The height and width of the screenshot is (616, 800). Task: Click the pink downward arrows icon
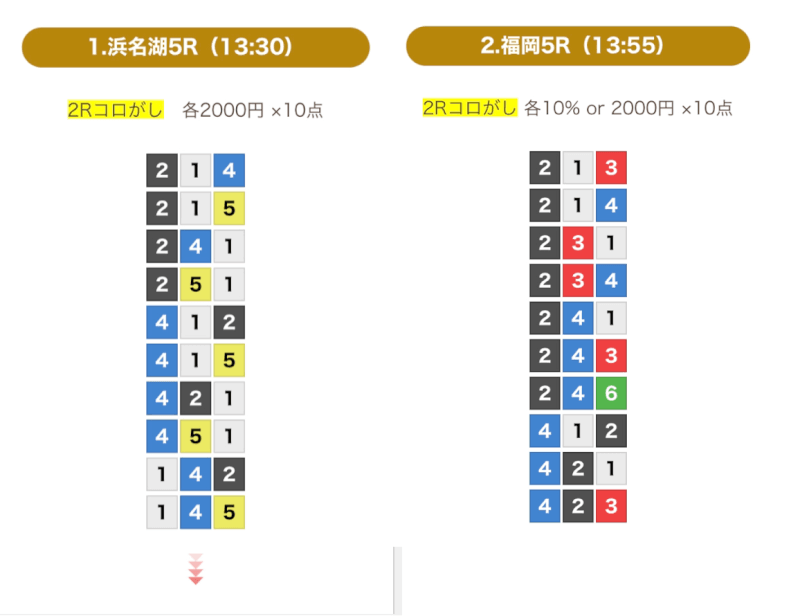(x=195, y=569)
